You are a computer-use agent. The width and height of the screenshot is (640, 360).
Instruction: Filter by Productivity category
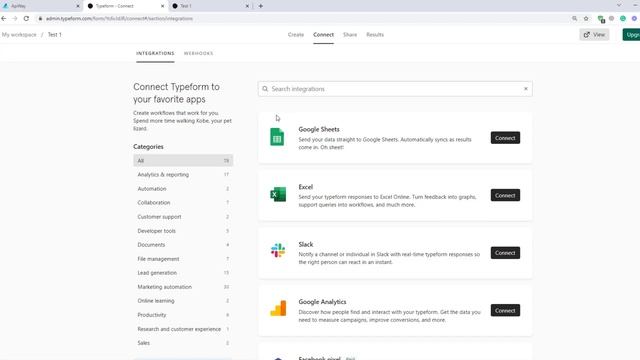click(183, 315)
